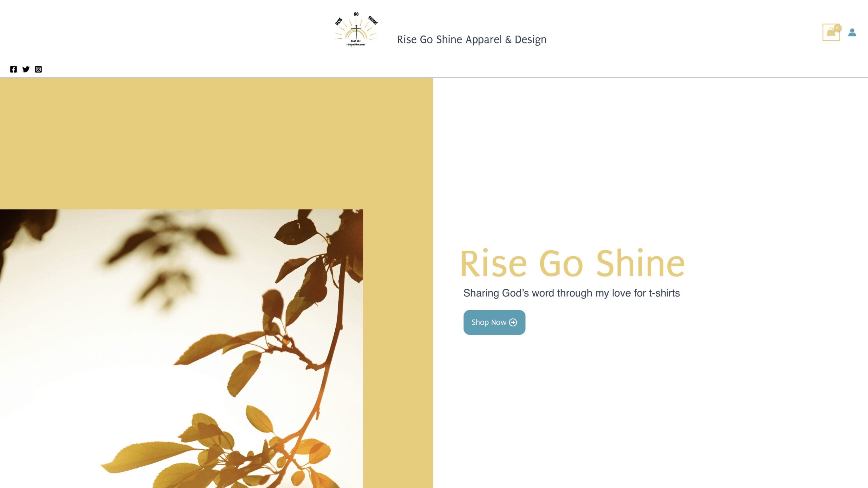Click the word RISE in the logo
The image size is (868, 488).
pos(338,21)
